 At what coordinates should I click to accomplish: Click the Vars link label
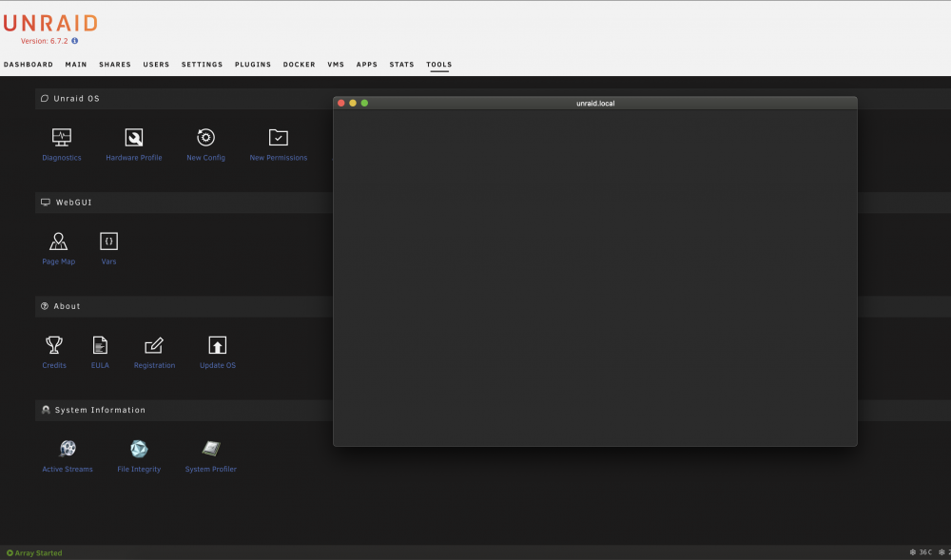(x=108, y=261)
